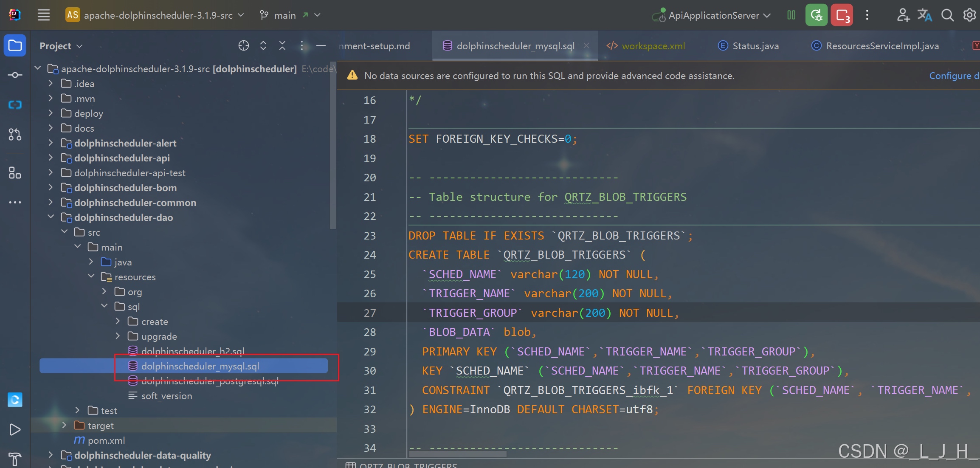Click the Run tool window icon
This screenshot has height=468, width=980.
(x=15, y=430)
